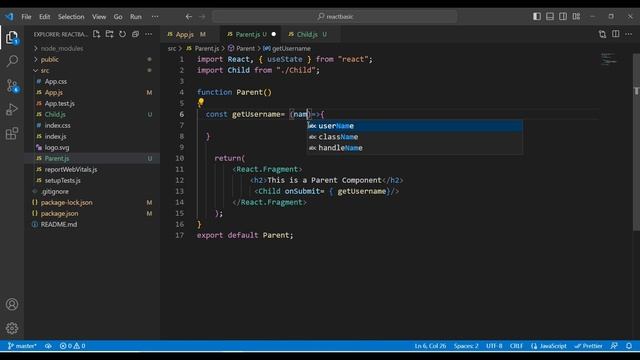Click the Ln 6, Col 26 status entry
This screenshot has height=360, width=640.
click(x=430, y=346)
